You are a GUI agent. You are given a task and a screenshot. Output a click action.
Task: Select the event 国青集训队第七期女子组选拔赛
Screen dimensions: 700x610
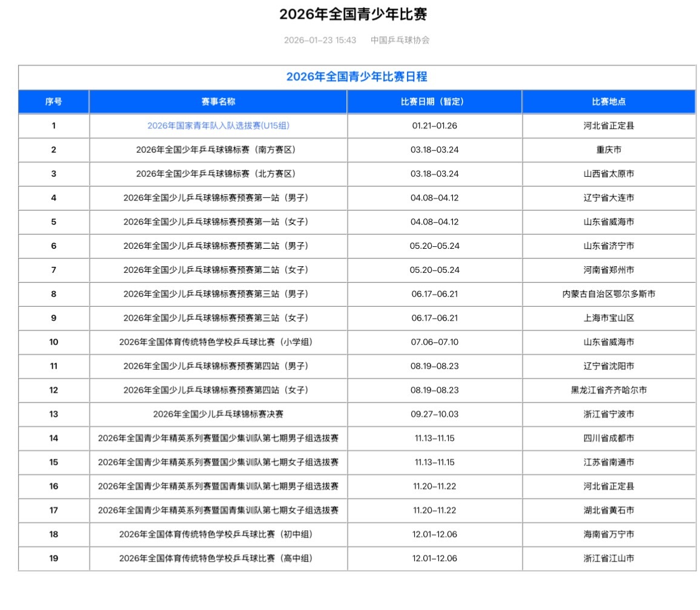219,511
